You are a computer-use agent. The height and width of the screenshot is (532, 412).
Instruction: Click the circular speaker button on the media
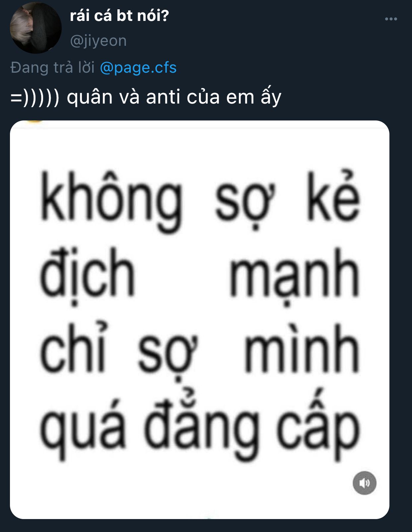pos(364,483)
